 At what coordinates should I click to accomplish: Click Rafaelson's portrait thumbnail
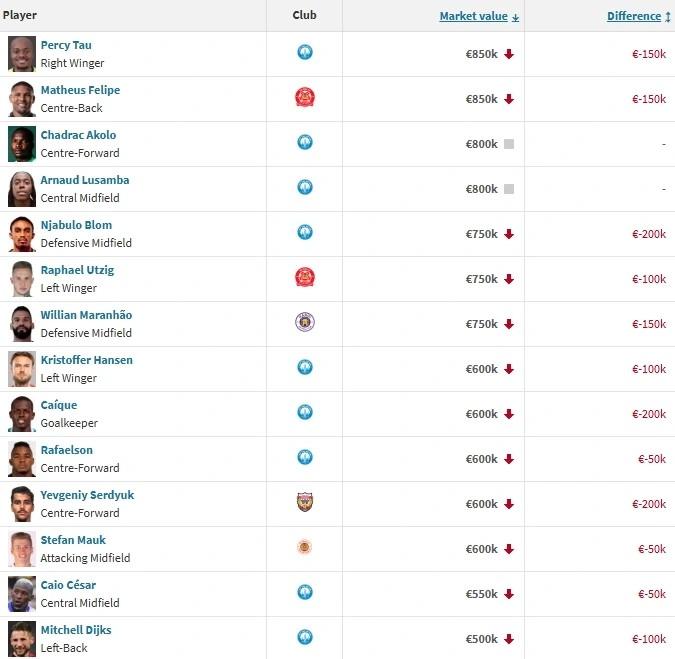pos(22,458)
